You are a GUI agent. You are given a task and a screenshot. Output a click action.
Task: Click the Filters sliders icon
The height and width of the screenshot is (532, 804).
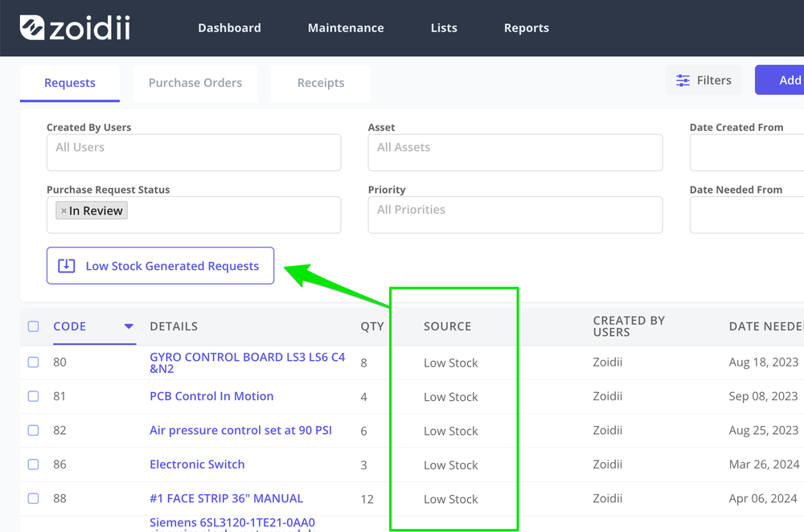point(683,80)
